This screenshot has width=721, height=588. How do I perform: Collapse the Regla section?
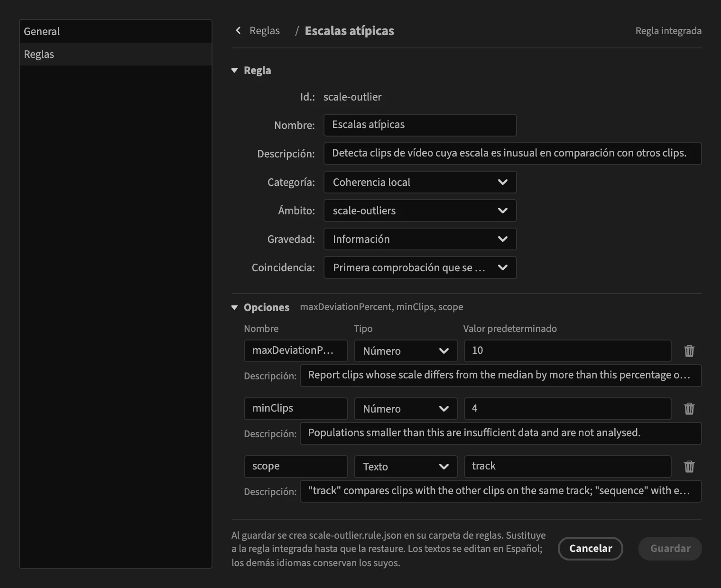coord(234,71)
